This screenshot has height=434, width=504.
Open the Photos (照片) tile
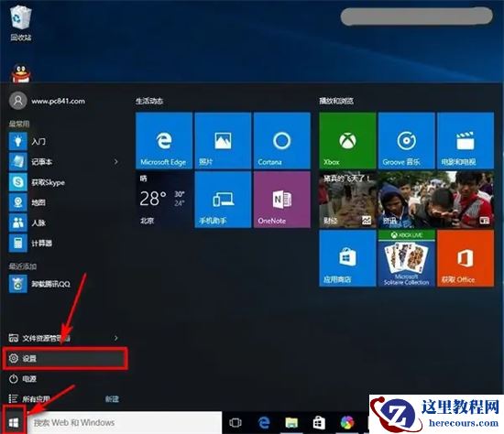(x=223, y=140)
